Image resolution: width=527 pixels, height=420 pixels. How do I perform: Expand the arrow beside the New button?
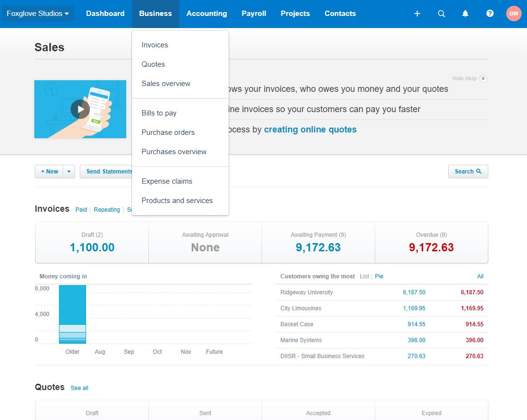[x=69, y=171]
